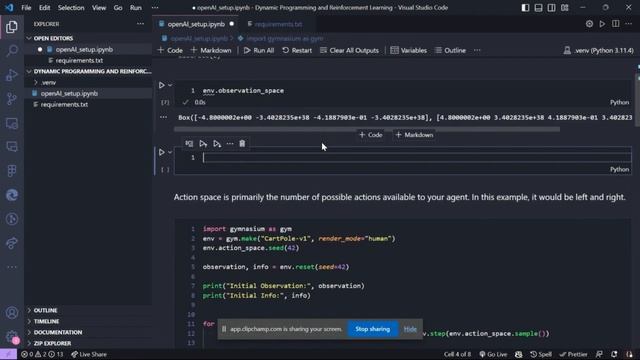Screen dimensions: 640x360
Task: Open the Manage gear icon
Action: click(12, 336)
